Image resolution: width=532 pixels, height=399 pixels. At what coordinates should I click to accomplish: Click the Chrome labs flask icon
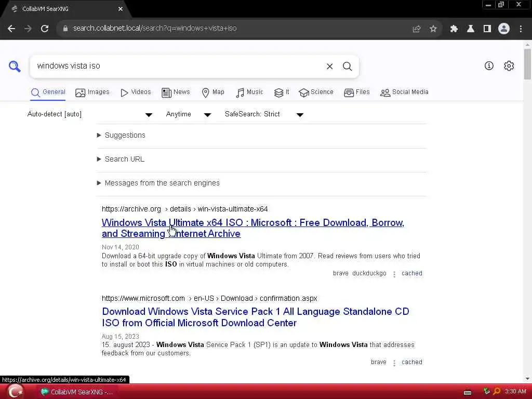tap(471, 29)
